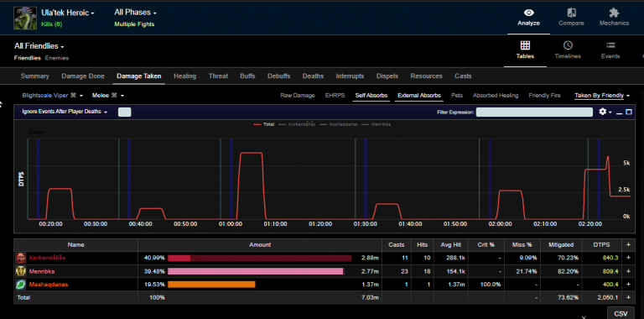Open the All Friendlies dropdown

39,46
